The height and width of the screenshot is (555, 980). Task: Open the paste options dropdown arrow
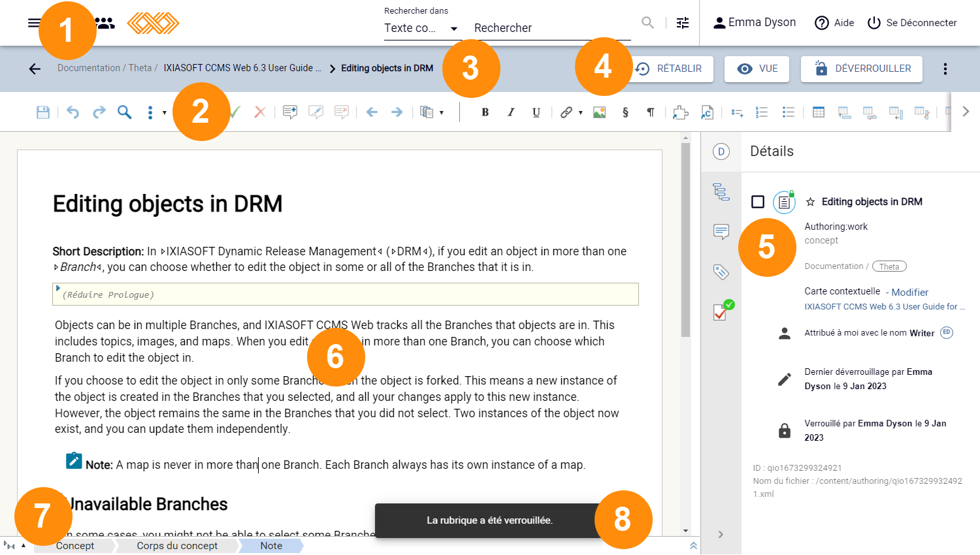click(x=442, y=112)
